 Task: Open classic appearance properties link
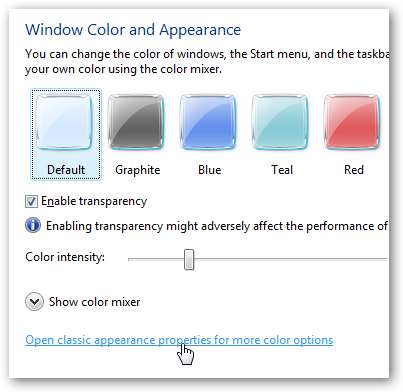pos(179,340)
